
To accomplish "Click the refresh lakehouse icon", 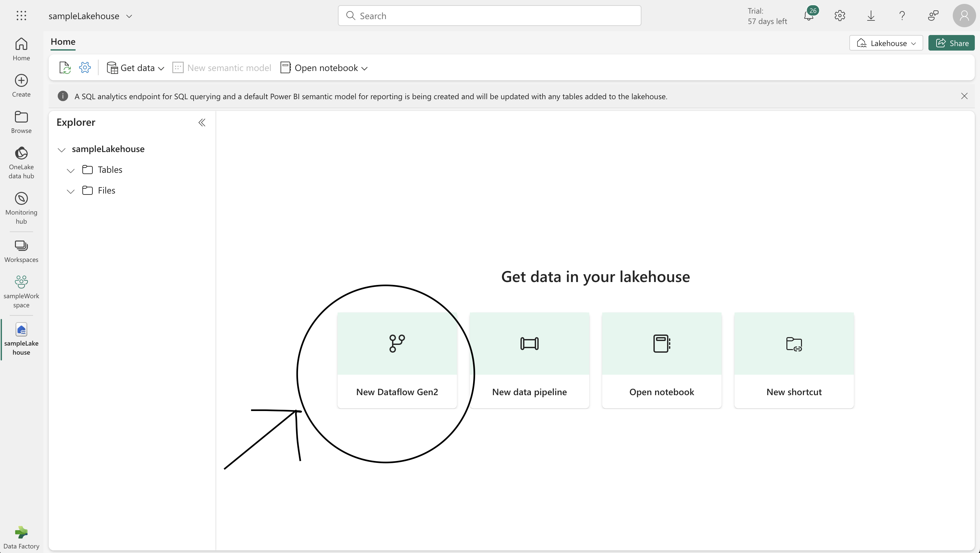I will click(65, 68).
